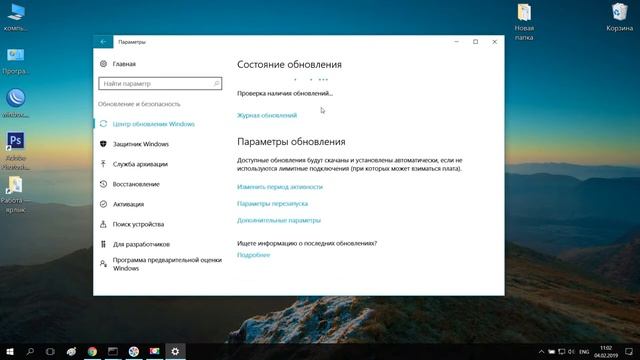Open Для разработчиков section
640x360 pixels.
pyautogui.click(x=141, y=244)
